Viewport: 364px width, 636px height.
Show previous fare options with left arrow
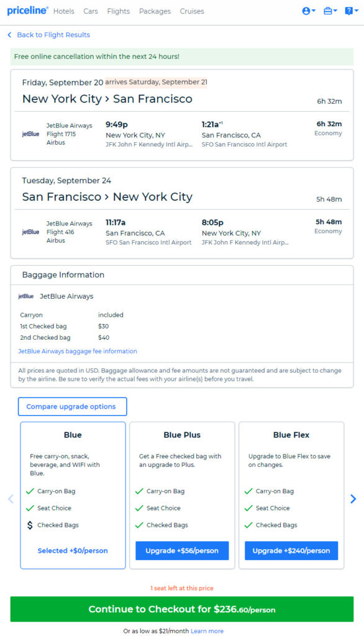coord(11,499)
